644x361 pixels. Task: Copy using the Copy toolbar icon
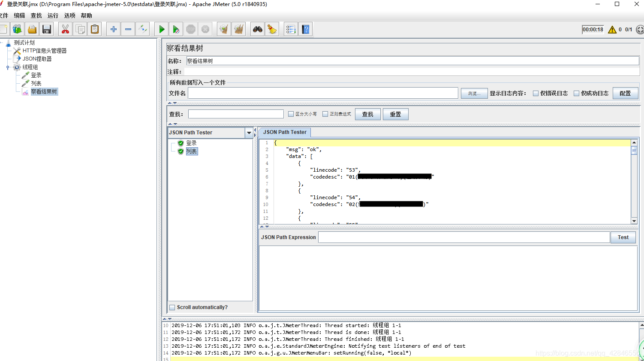tap(80, 29)
